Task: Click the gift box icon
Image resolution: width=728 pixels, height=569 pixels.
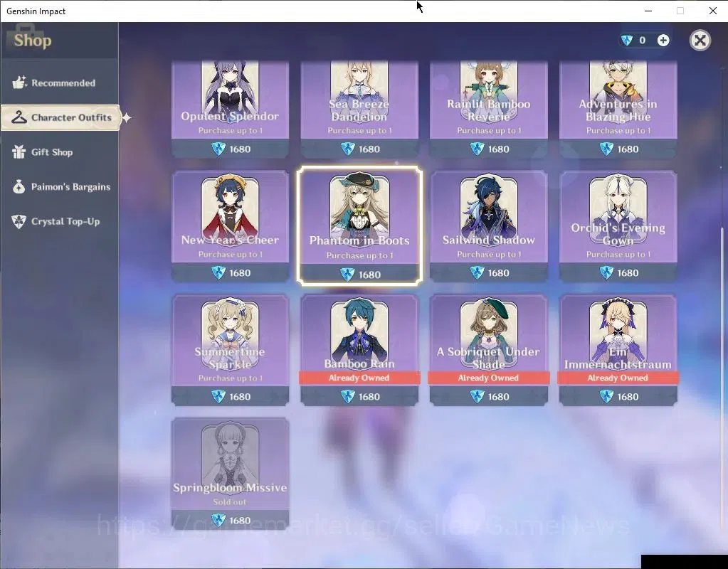Action: (x=19, y=151)
